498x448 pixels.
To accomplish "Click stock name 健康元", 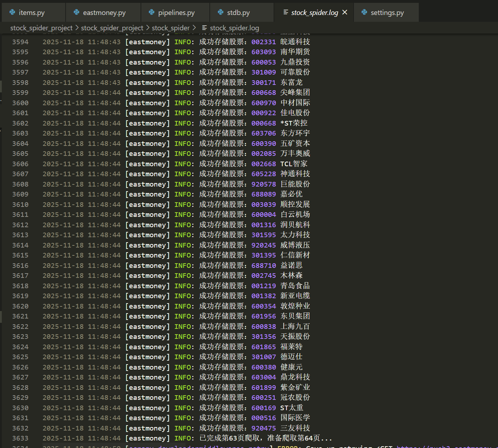I will click(291, 367).
